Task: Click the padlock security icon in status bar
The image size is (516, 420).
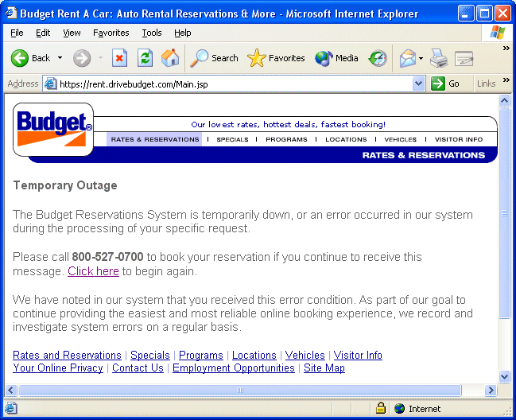Action: [x=381, y=408]
